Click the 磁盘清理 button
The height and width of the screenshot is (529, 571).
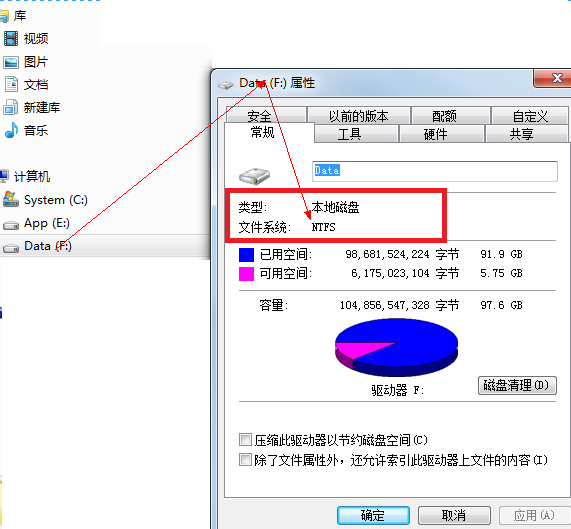(517, 386)
